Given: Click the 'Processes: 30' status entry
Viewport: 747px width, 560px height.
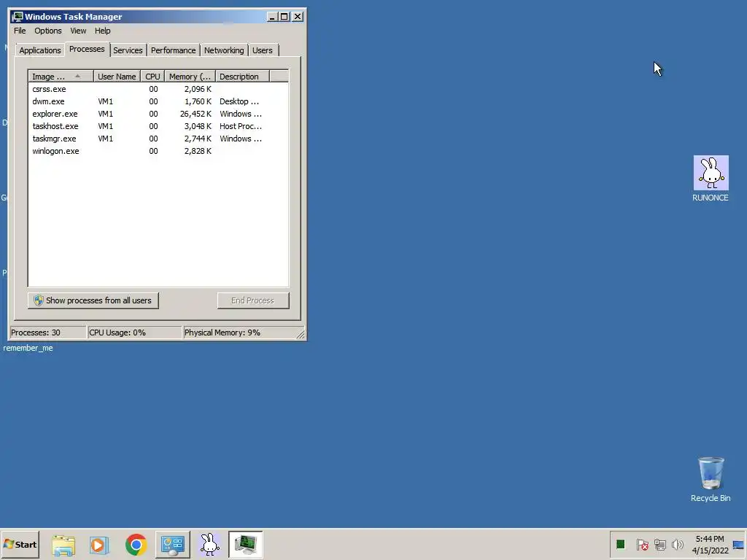Looking at the screenshot, I should click(x=47, y=332).
